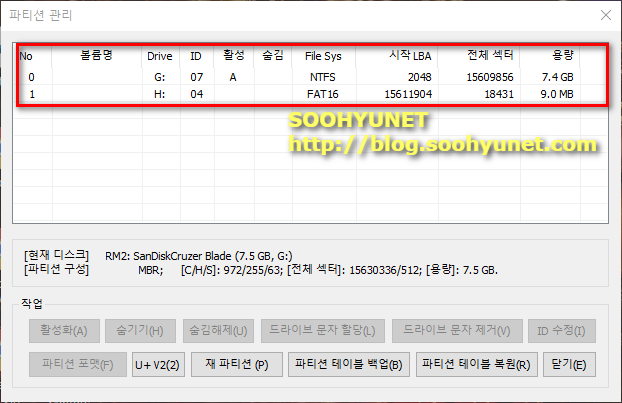Click partition number 1 cell
Image resolution: width=622 pixels, height=403 pixels.
pos(32,94)
